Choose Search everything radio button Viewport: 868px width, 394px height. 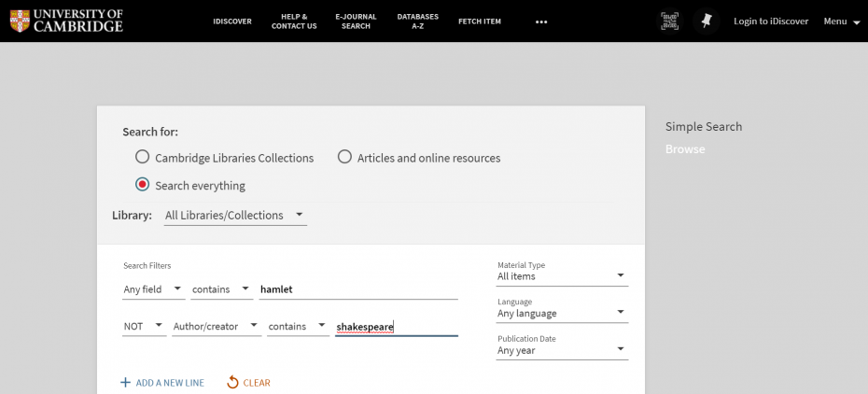[142, 185]
